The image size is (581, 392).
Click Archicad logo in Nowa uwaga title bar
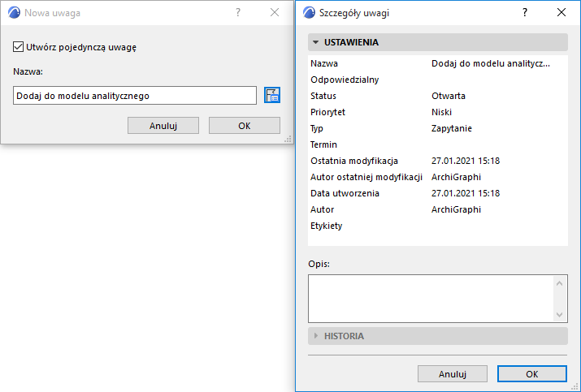pos(14,13)
